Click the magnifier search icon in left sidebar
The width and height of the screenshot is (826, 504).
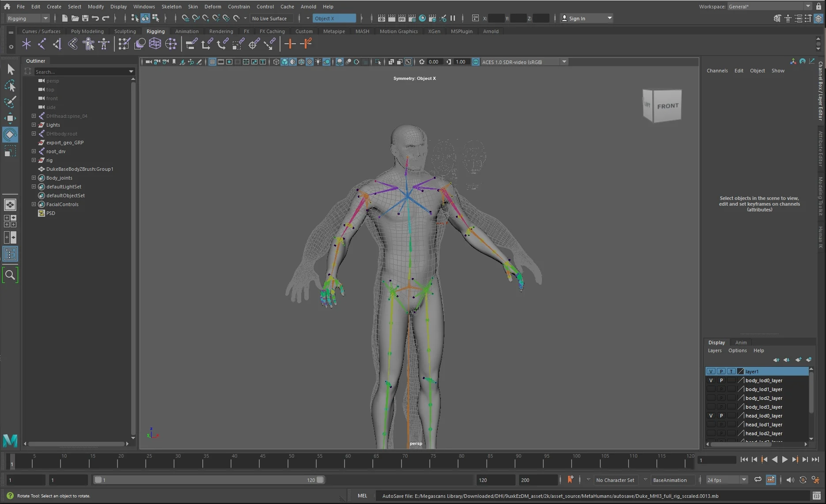coord(10,275)
